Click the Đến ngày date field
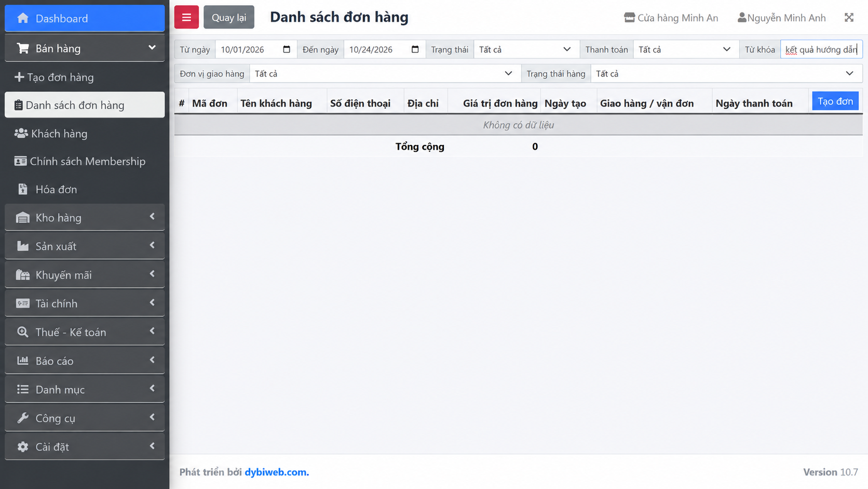 pos(384,49)
